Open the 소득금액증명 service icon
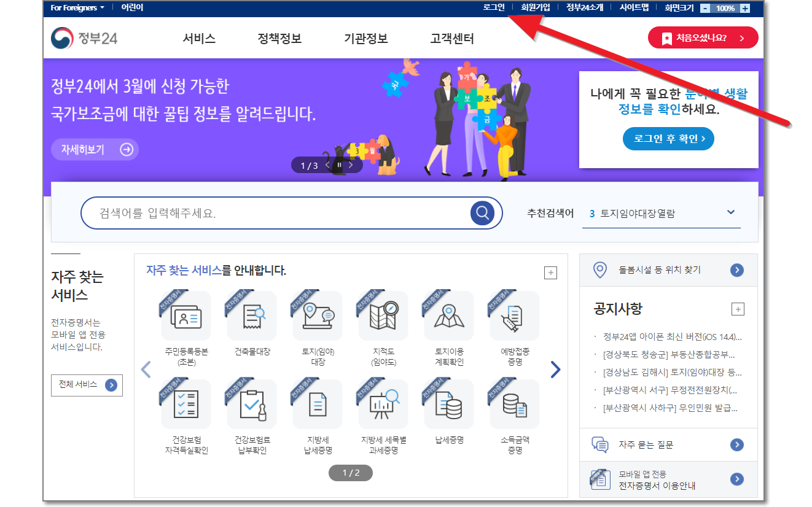This screenshot has width=812, height=507. [x=515, y=404]
